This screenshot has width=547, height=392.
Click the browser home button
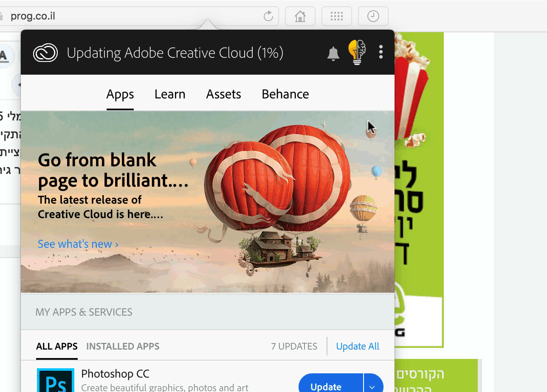[300, 17]
